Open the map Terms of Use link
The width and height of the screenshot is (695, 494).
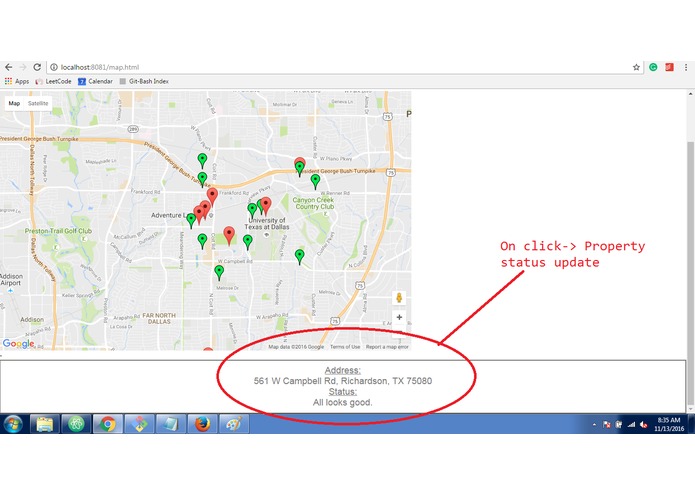click(x=345, y=347)
